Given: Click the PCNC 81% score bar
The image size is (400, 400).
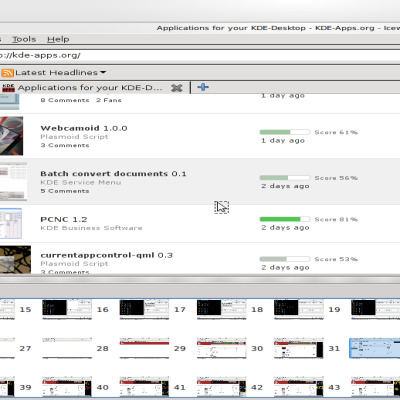Looking at the screenshot, I should (285, 219).
